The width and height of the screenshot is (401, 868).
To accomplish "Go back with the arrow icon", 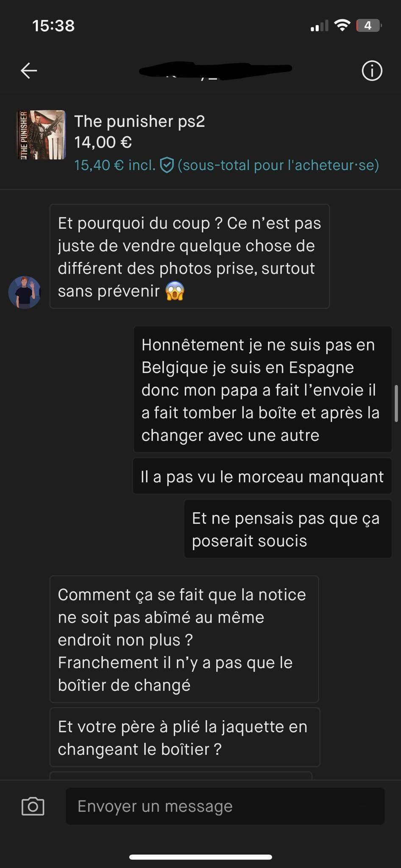I will click(29, 70).
